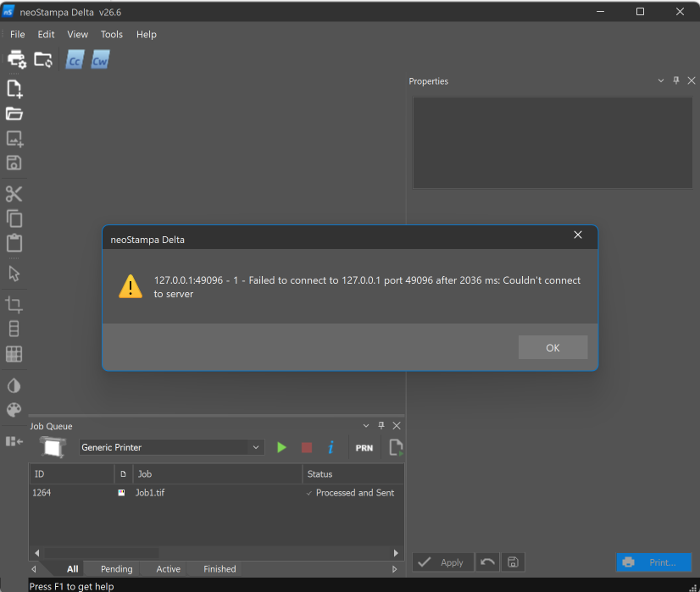Screen dimensions: 700x592
Task: Open printer settings toolbar icon
Action: point(16,59)
